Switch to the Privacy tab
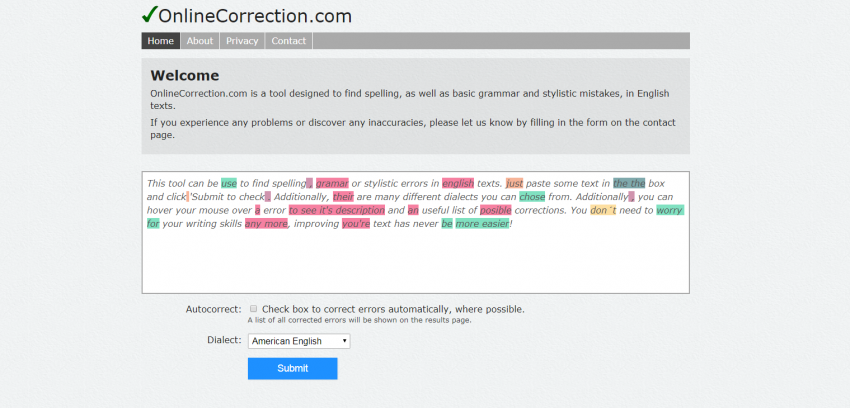This screenshot has width=850, height=408. (242, 41)
